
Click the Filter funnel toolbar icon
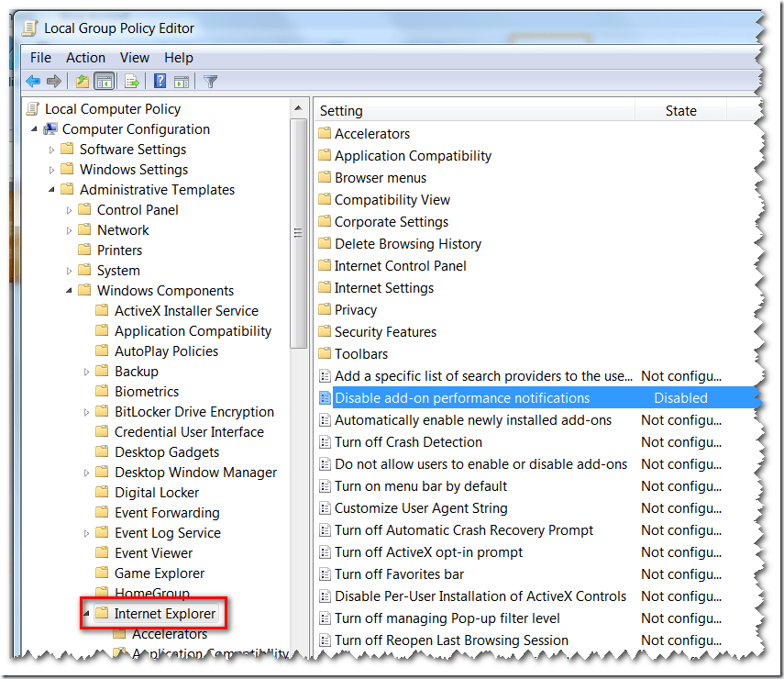210,82
